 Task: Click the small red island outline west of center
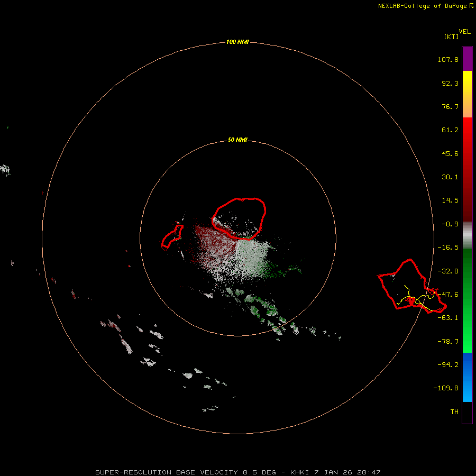172,236
